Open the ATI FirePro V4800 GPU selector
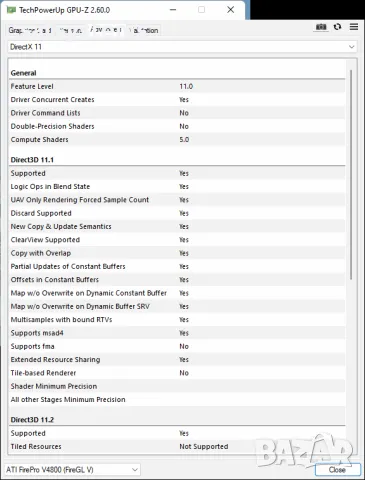Screen dimensions: 365x480 72,470
